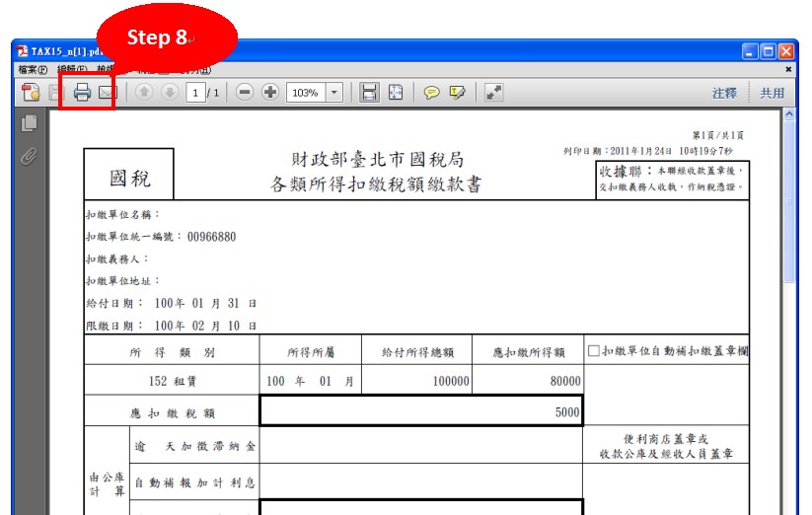
Task: Open the 共用 share pane
Action: coord(772,93)
